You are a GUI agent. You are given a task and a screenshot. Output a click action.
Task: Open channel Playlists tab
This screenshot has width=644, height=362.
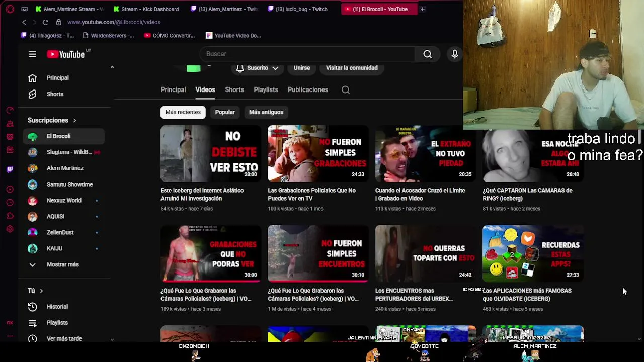pos(266,90)
